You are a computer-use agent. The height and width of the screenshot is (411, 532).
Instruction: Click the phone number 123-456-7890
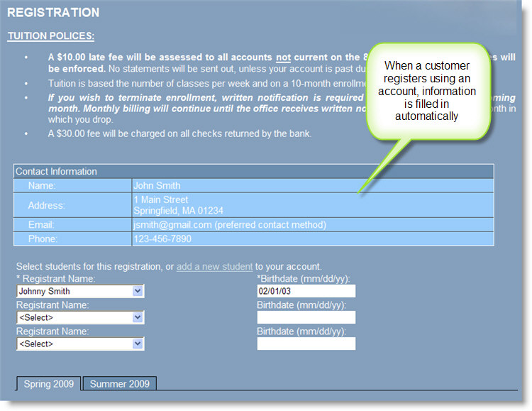coord(162,239)
